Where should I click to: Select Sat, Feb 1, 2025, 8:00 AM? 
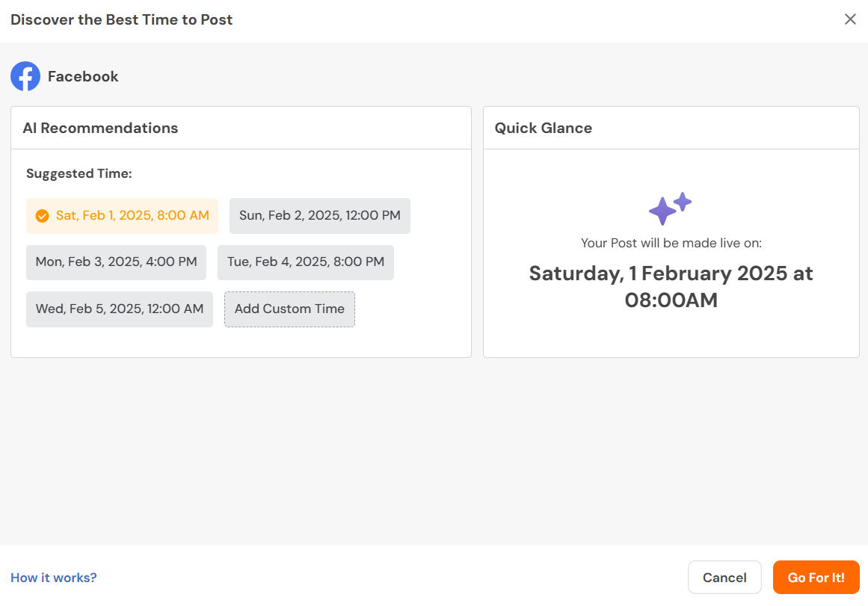pos(123,216)
